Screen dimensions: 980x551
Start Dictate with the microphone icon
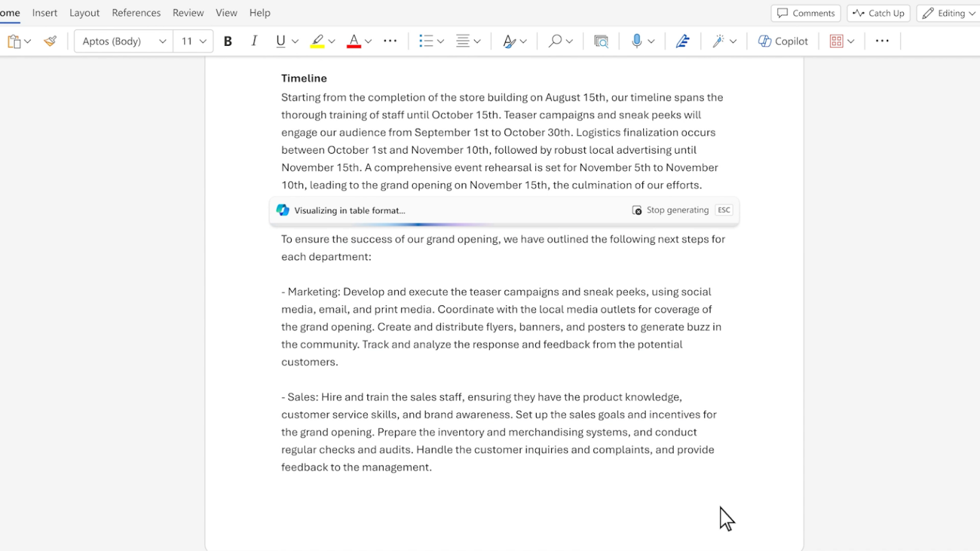(x=637, y=41)
